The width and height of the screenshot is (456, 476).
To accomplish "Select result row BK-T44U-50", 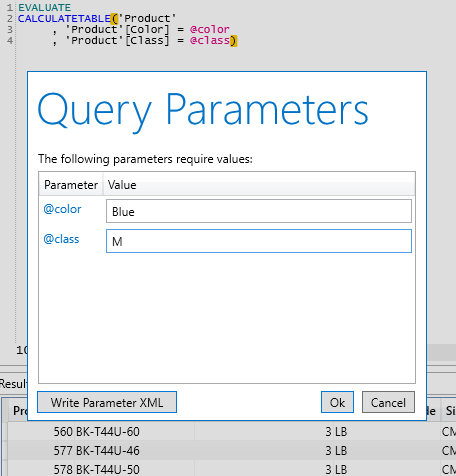I will (x=228, y=469).
